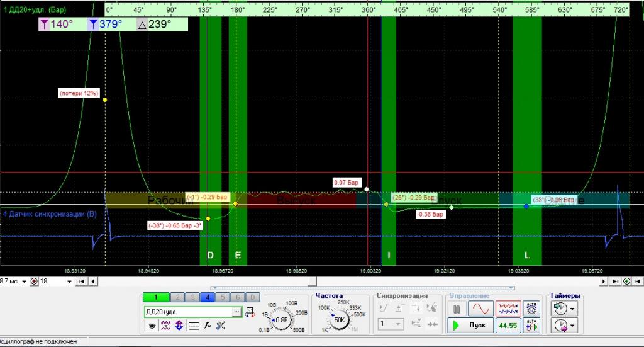Image resolution: width=644 pixels, height=347 pixels.
Task: Open the 8.7 мс time scale dropdown
Action: click(25, 282)
